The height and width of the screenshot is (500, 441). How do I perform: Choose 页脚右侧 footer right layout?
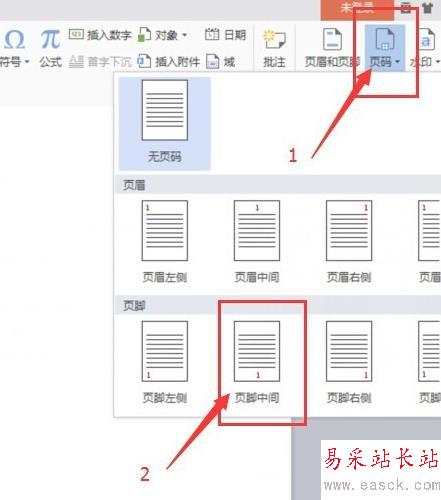pyautogui.click(x=349, y=363)
